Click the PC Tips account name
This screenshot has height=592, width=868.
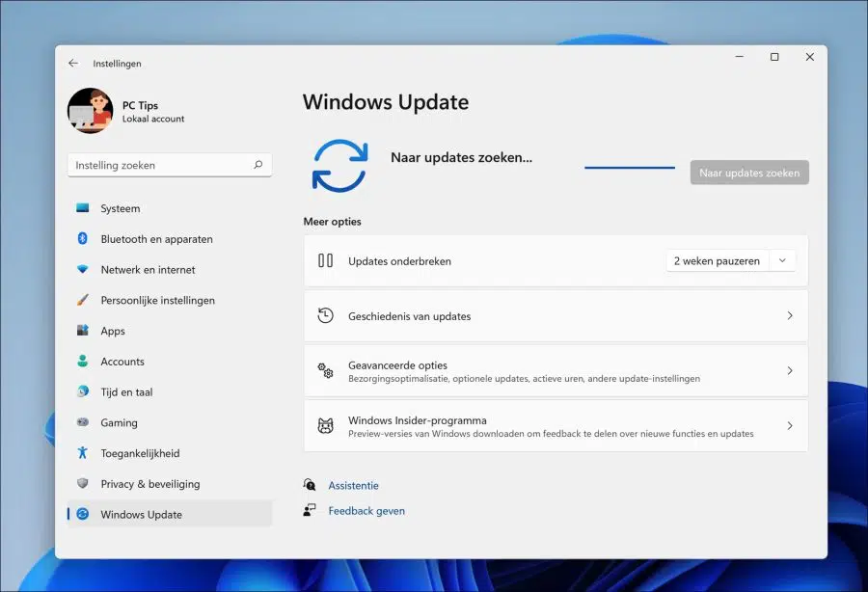[x=140, y=105]
